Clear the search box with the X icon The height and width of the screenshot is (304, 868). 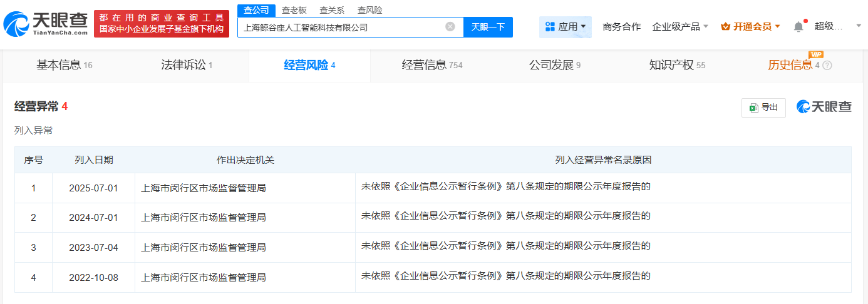(450, 27)
